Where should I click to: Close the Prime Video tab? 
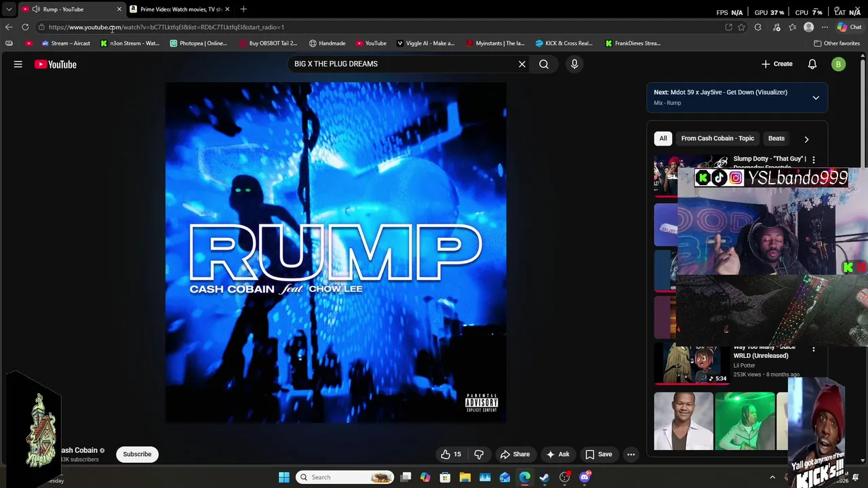click(x=227, y=9)
